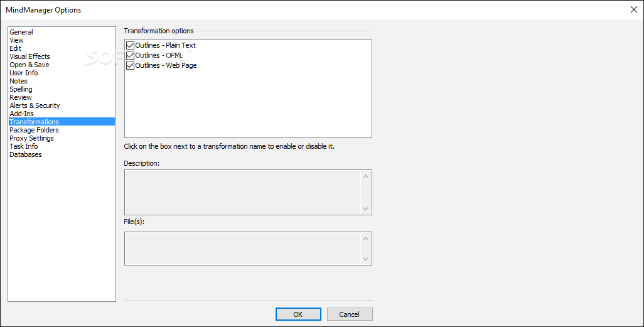The height and width of the screenshot is (327, 644).
Task: Click the File(s) box scroll-up arrow
Action: coord(365,239)
